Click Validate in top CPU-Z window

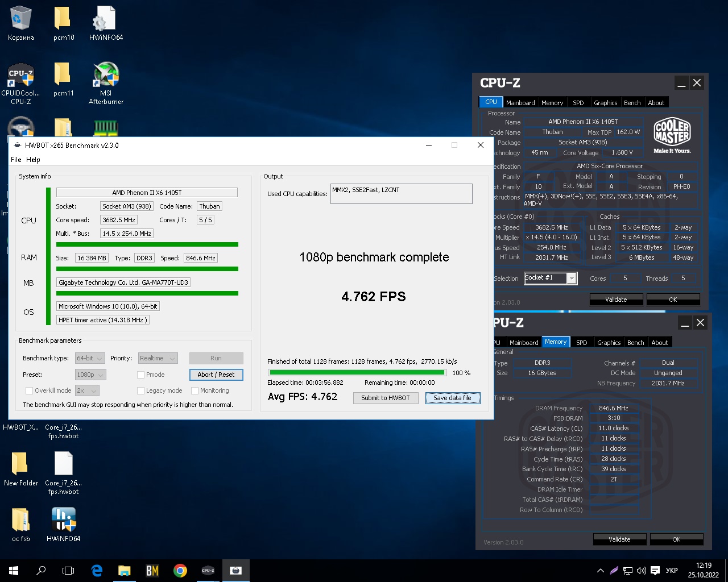pyautogui.click(x=616, y=300)
